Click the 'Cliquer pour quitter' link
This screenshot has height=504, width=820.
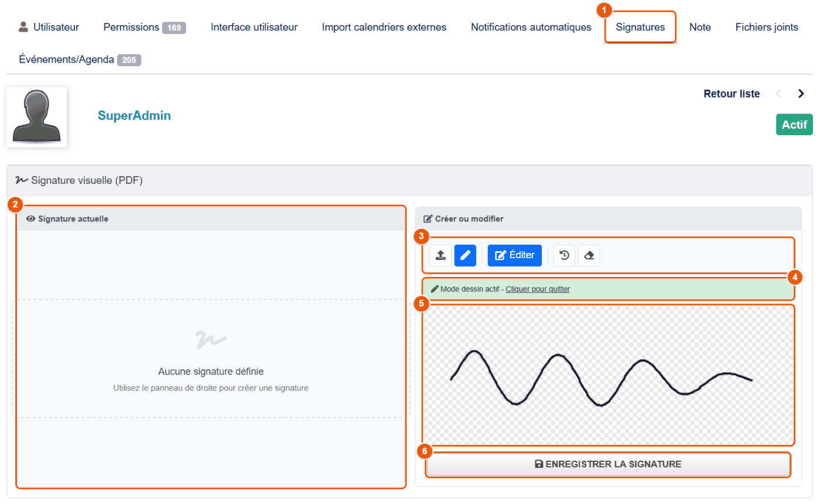pos(538,289)
